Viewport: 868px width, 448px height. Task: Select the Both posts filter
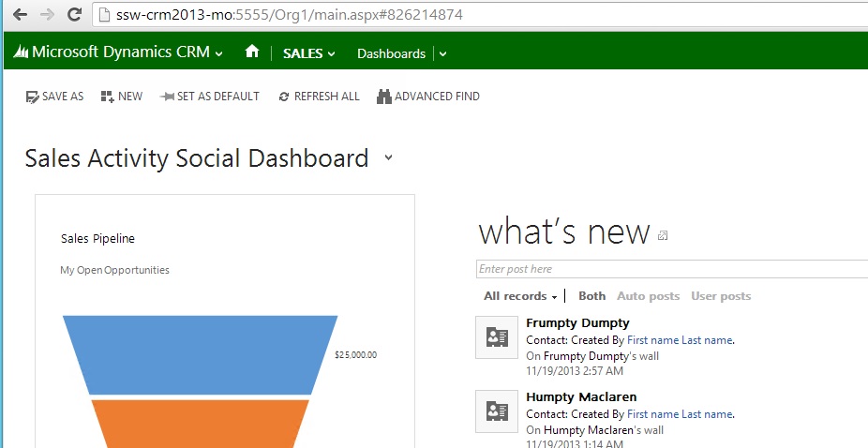591,296
